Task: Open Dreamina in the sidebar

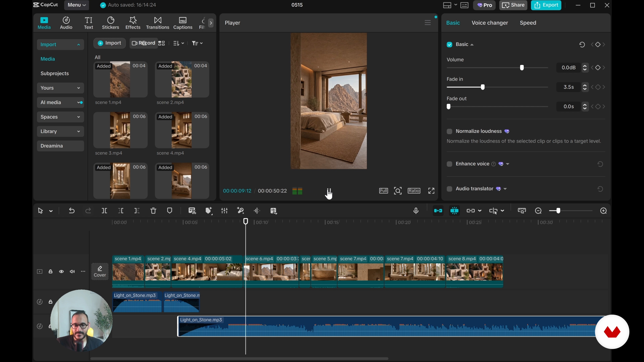Action: point(60,146)
